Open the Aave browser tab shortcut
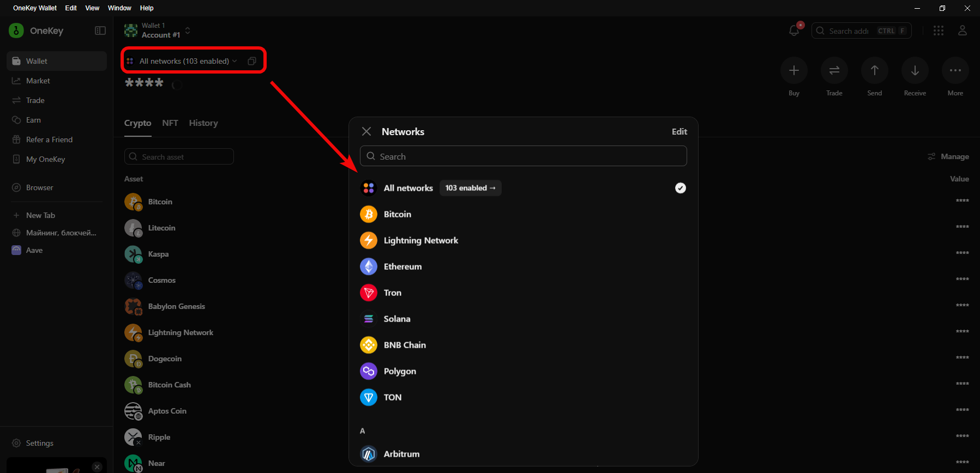The height and width of the screenshot is (473, 980). [57, 250]
